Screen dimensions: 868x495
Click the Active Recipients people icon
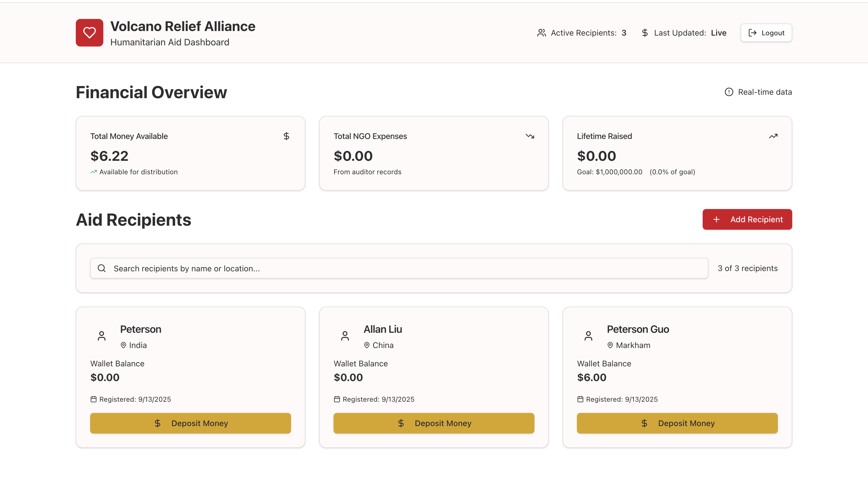coord(541,33)
